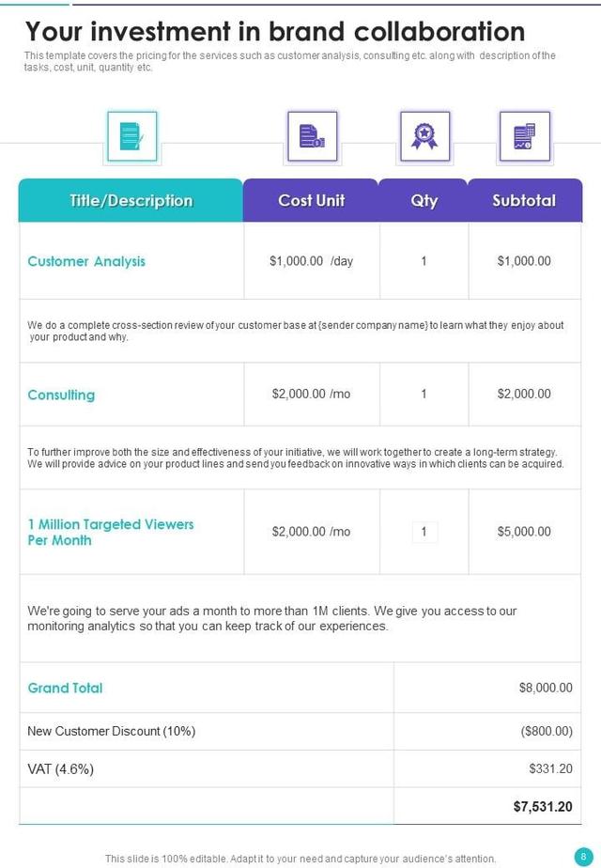
Task: Click the calculator and chart icon
Action: (x=524, y=136)
